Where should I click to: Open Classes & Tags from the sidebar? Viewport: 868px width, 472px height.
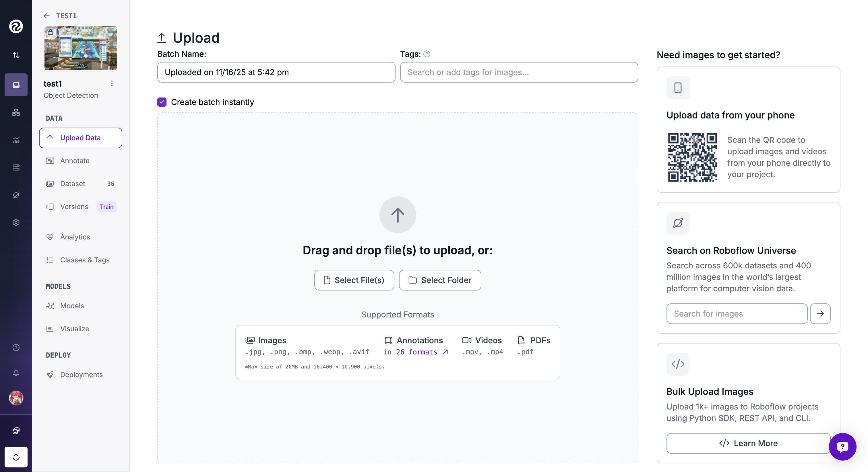tap(85, 260)
